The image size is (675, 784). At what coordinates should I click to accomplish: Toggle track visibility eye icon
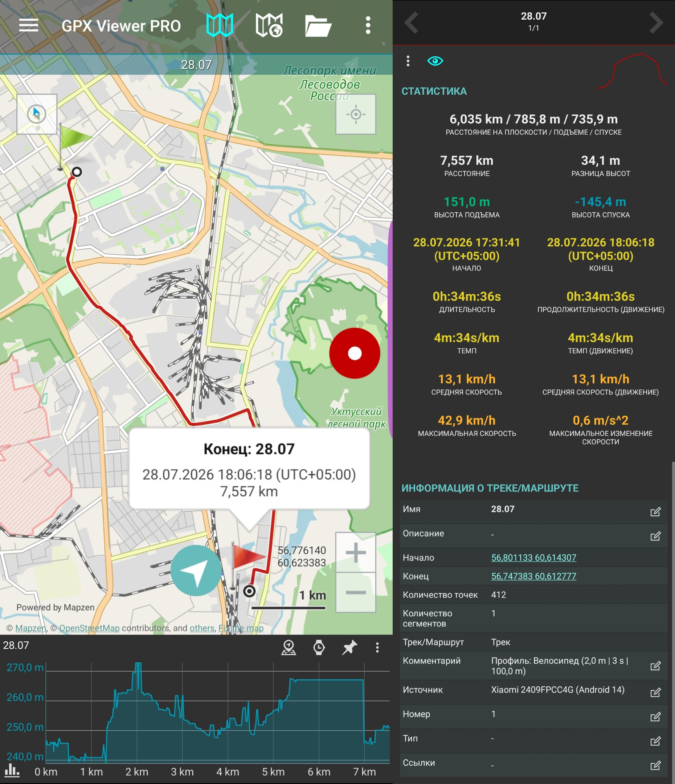point(435,61)
